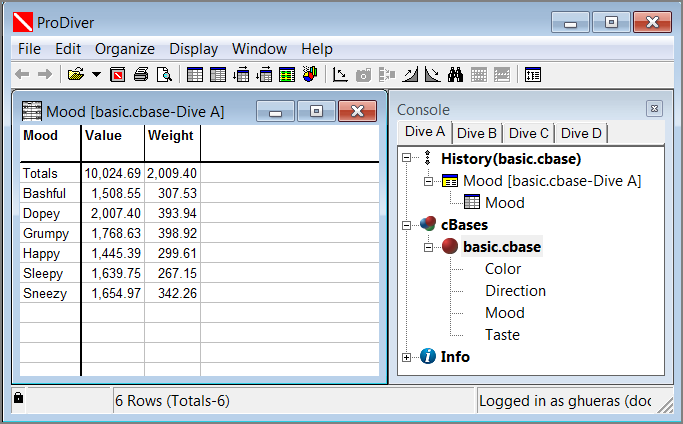Image resolution: width=683 pixels, height=424 pixels.
Task: Open Print Preview from the toolbar
Action: (x=163, y=74)
